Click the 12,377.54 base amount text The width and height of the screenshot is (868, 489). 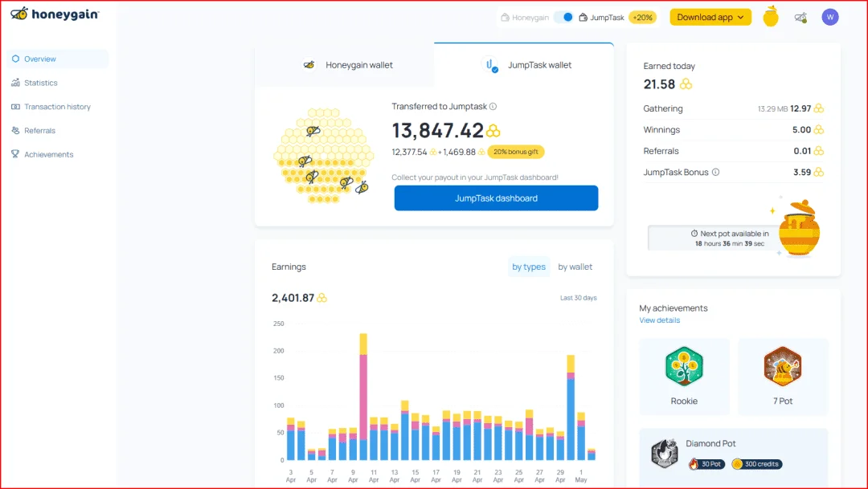click(409, 152)
